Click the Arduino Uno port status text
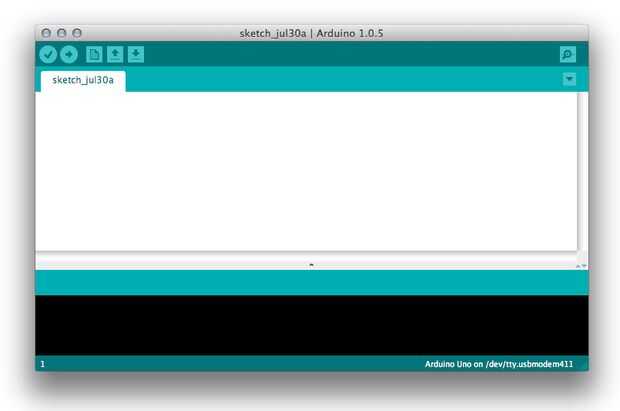This screenshot has width=620, height=411. (x=499, y=364)
